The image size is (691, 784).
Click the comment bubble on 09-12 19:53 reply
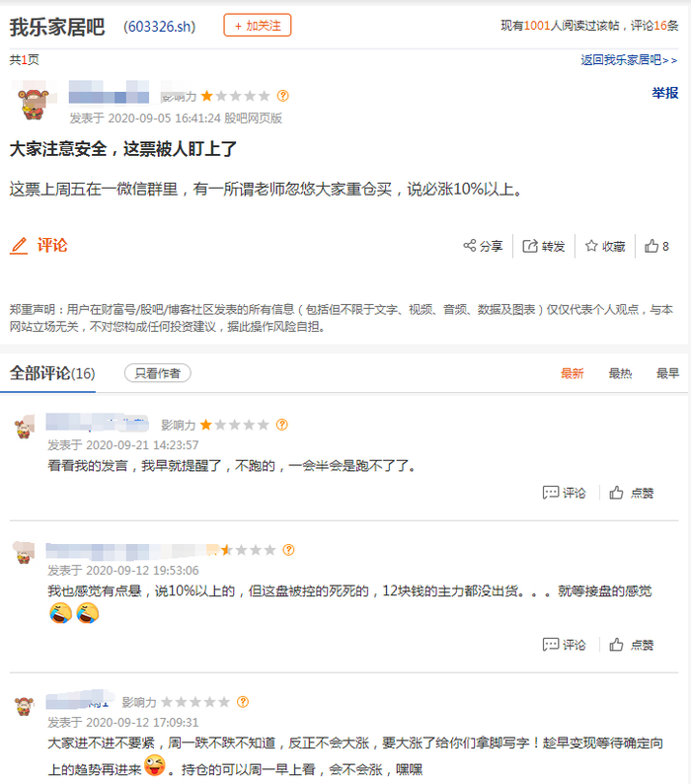pos(551,645)
